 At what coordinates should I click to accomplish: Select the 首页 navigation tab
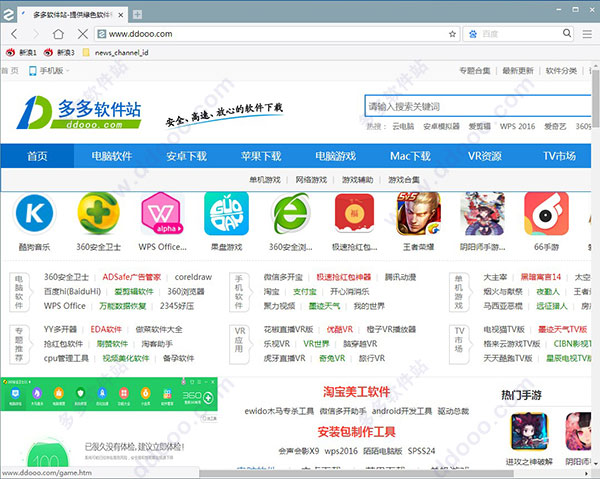pyautogui.click(x=37, y=156)
